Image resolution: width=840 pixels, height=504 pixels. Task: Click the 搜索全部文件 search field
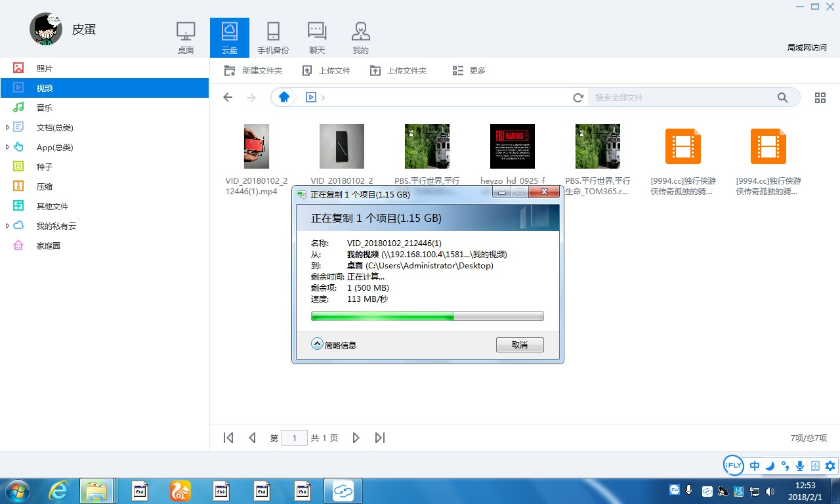coord(682,97)
